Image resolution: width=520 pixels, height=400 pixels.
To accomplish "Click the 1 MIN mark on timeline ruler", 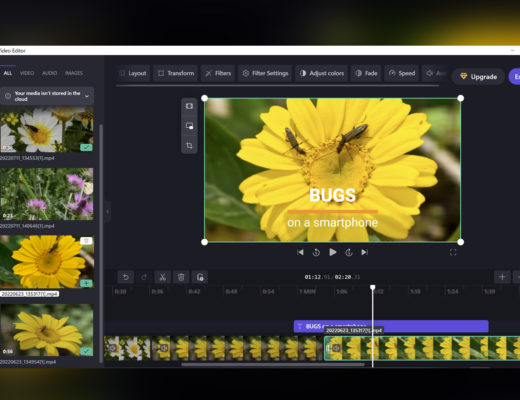I will [x=307, y=292].
